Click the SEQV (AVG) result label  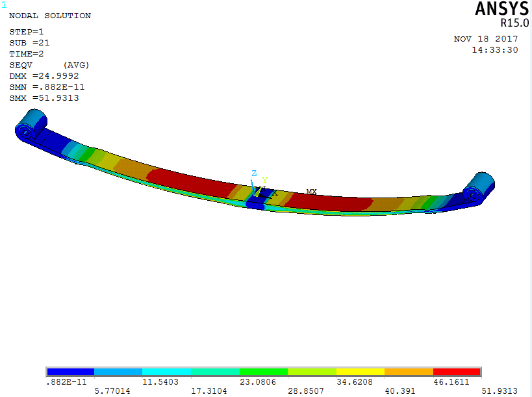[x=49, y=65]
